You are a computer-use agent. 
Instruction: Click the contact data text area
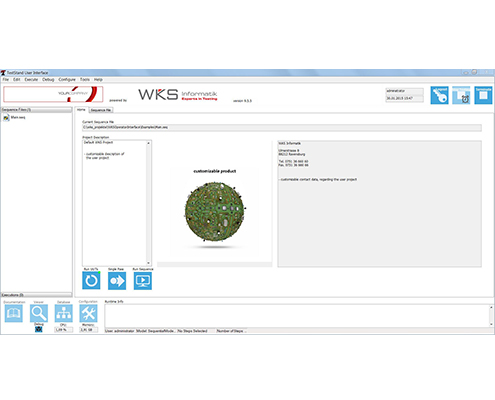(379, 204)
